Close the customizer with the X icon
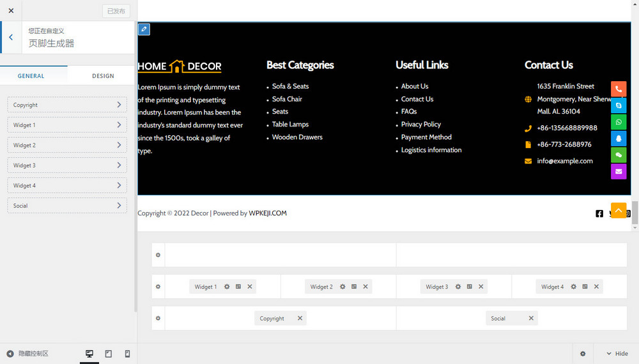The image size is (639, 364). (11, 11)
